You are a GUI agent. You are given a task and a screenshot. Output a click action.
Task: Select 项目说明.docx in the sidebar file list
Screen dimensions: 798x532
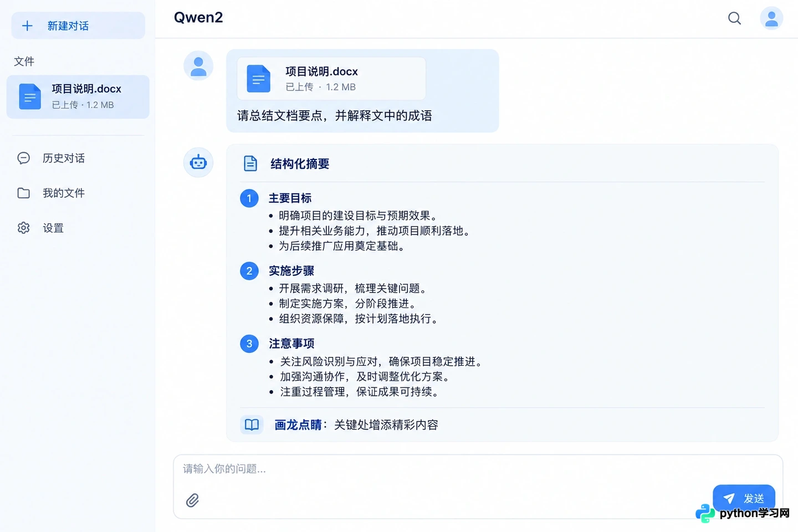[x=78, y=96]
